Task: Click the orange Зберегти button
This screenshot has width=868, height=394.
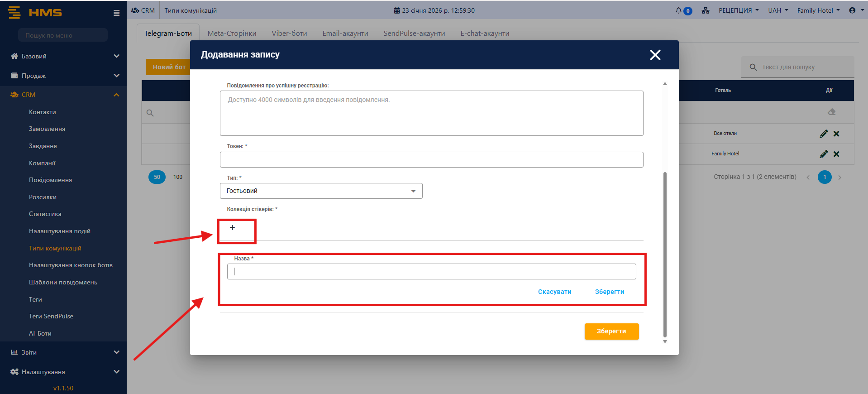Action: pyautogui.click(x=611, y=331)
